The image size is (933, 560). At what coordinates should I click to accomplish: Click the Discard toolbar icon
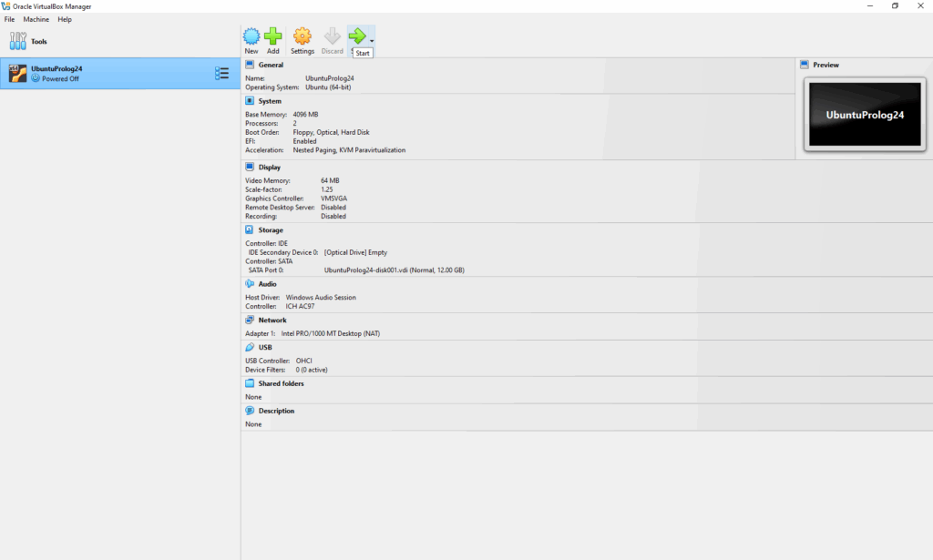click(x=332, y=36)
